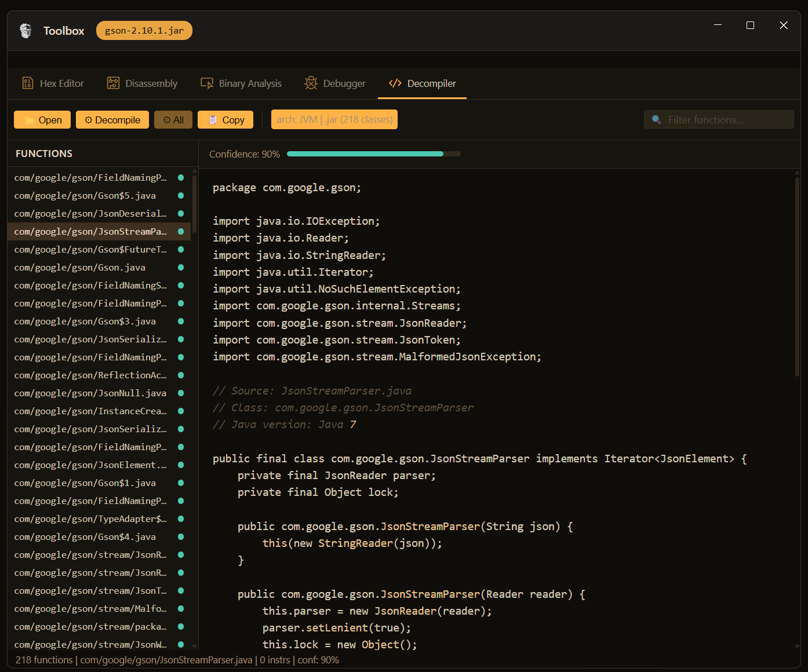This screenshot has width=808, height=672.
Task: Click status dot beside Gson$1.java
Action: point(181,483)
